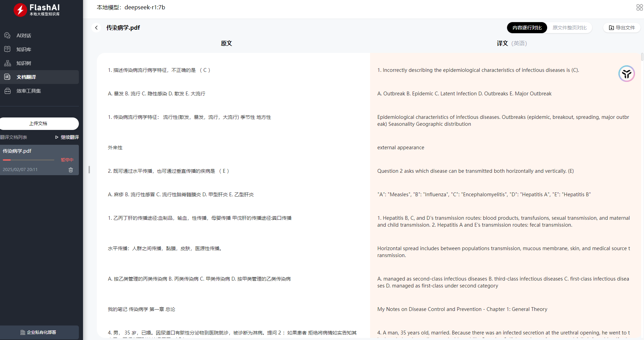Open the app grid icon at top right

pos(639,7)
